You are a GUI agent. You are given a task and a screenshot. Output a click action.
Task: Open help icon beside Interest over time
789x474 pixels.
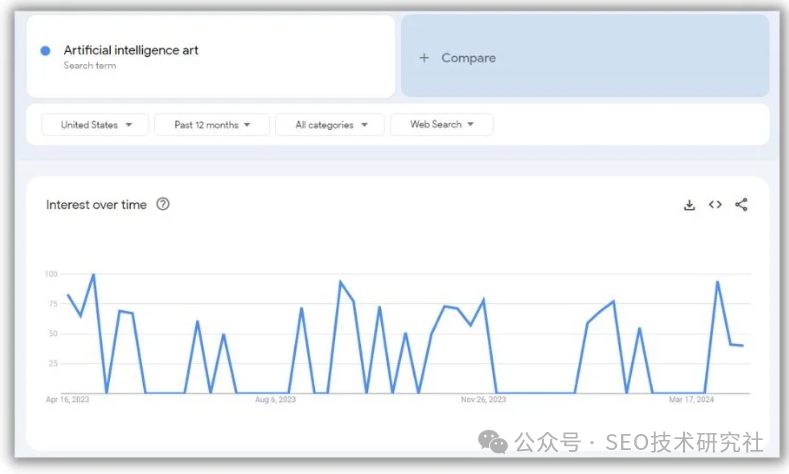[163, 204]
